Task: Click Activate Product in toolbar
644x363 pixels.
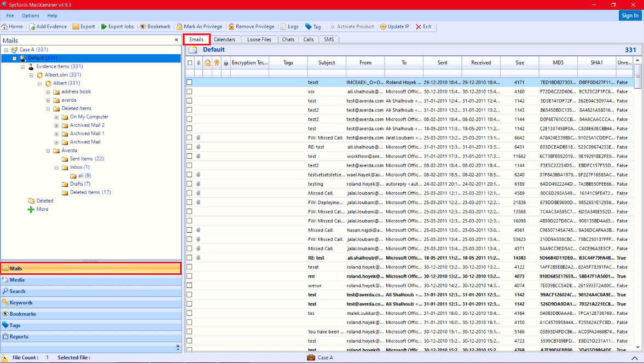Action: (x=352, y=27)
